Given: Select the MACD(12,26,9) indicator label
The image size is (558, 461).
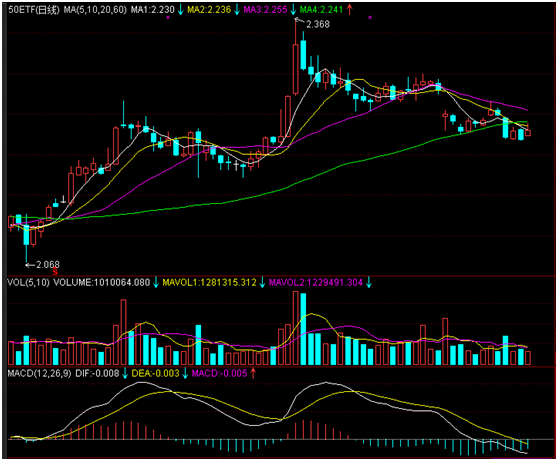Looking at the screenshot, I should click(39, 373).
